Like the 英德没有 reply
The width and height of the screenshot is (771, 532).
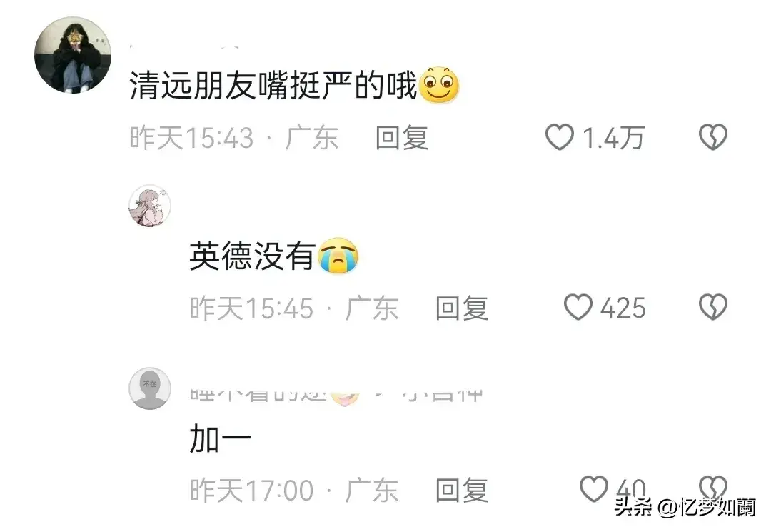578,307
